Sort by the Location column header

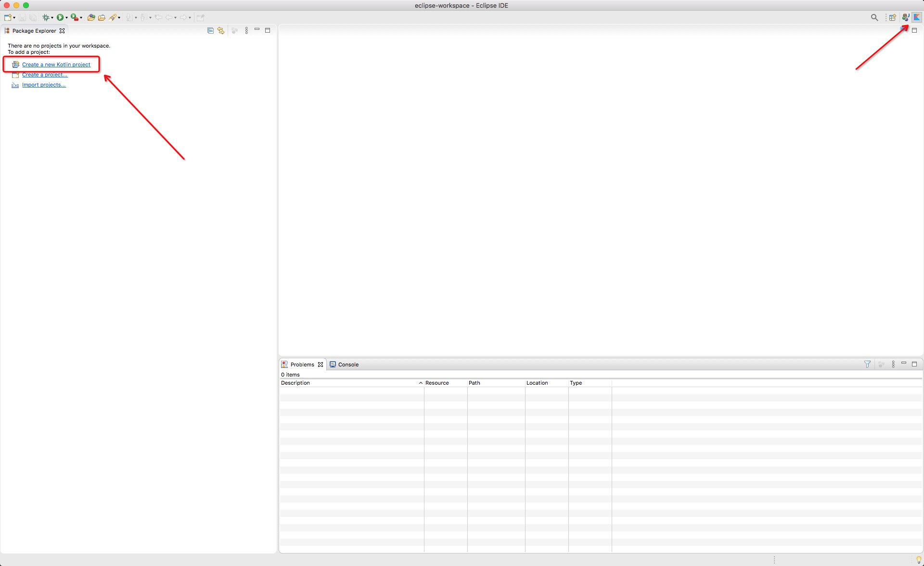coord(547,383)
